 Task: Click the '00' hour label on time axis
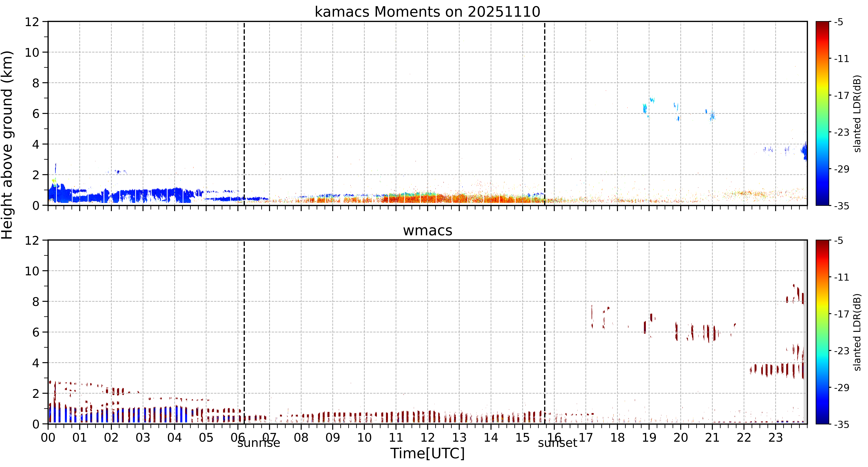(48, 438)
